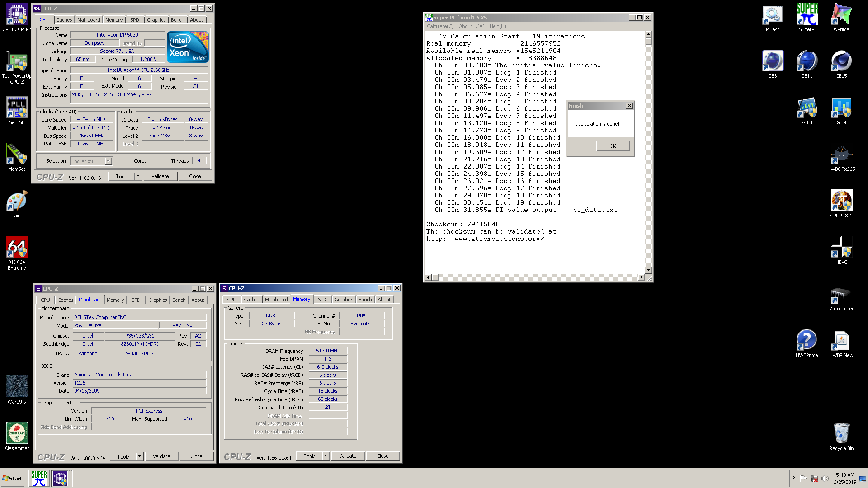Open Graphics tab in the Mainboard CPU-Z window

(158, 300)
